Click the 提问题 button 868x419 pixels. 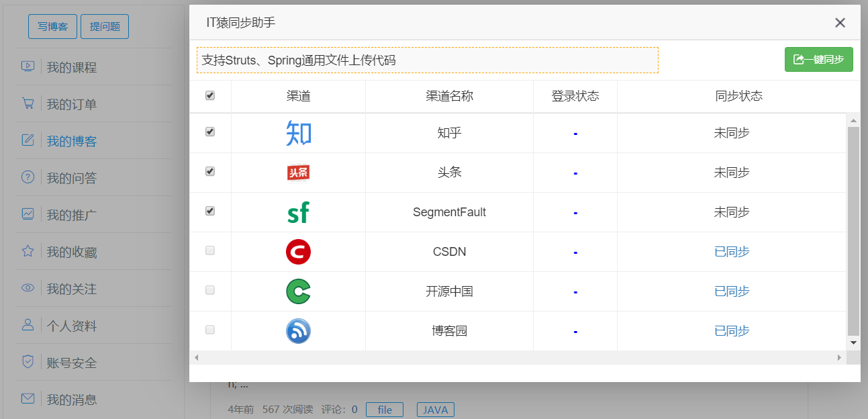[105, 26]
